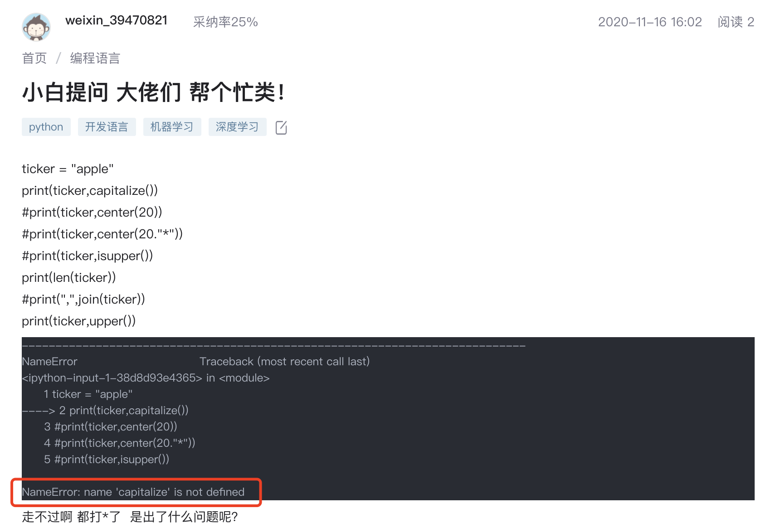Click the post date 2020-11-16 16:02
This screenshot has width=761, height=532.
click(650, 22)
